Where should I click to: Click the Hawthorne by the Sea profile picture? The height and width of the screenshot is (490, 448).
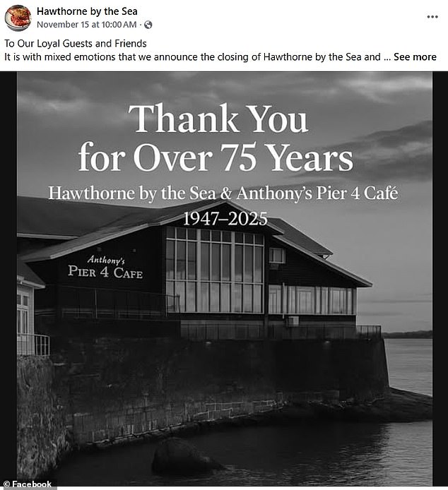point(18,18)
